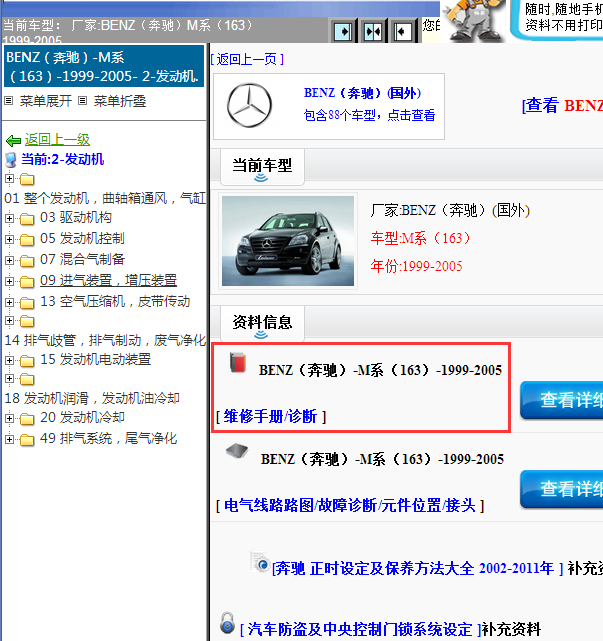Select 09 进气装置，增压装置 tree item
The height and width of the screenshot is (641, 603).
point(108,280)
